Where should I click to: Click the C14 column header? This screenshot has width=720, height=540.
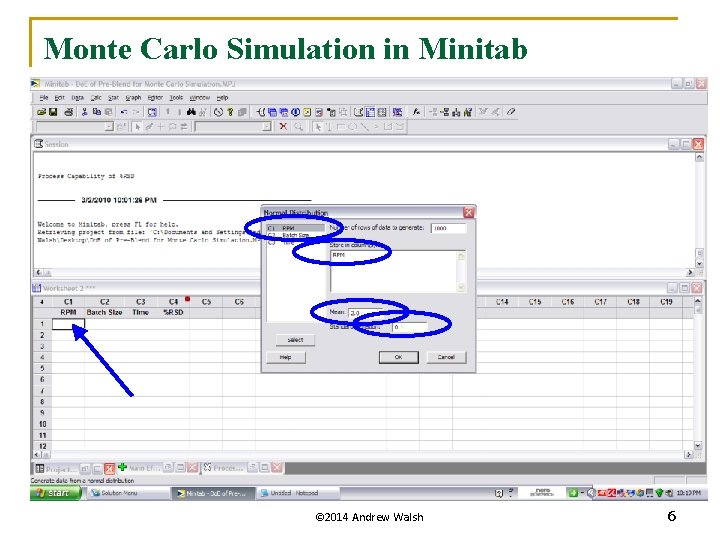point(502,302)
